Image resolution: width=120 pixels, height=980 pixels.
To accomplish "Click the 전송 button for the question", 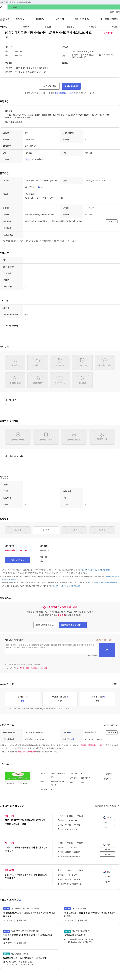I will click(107, 650).
